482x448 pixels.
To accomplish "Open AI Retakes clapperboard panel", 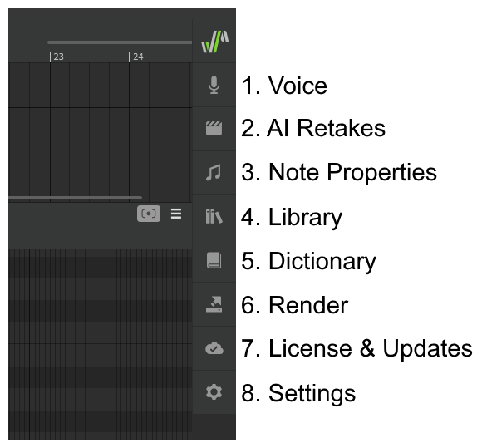I will [x=214, y=129].
